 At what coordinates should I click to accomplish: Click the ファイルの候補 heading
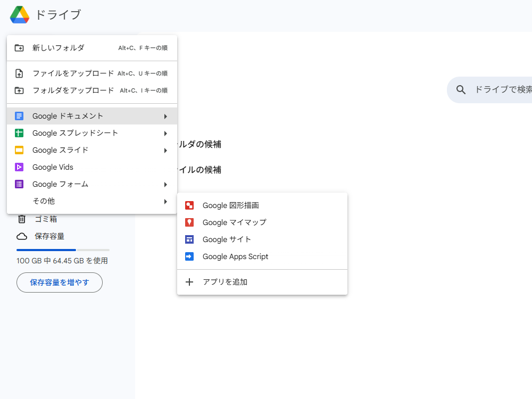[x=199, y=170]
